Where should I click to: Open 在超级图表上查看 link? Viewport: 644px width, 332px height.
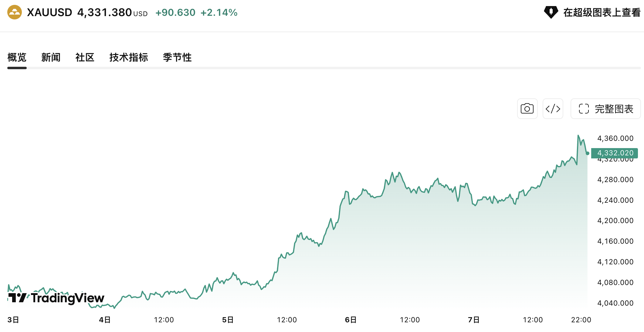(x=602, y=12)
